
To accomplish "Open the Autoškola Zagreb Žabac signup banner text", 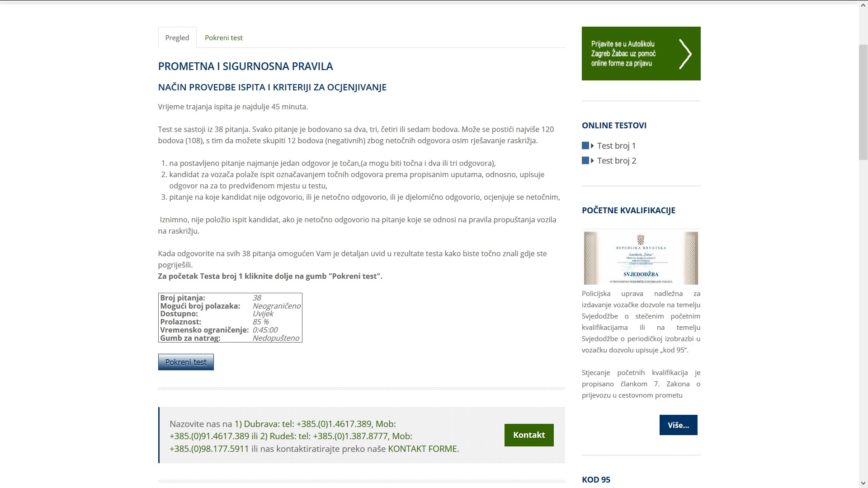I will pyautogui.click(x=623, y=54).
